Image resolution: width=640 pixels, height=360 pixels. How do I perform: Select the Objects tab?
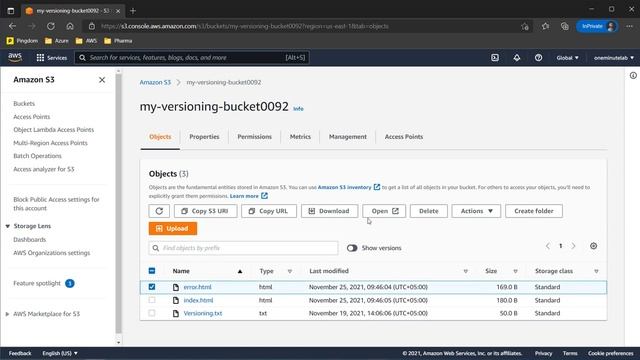[x=160, y=137]
